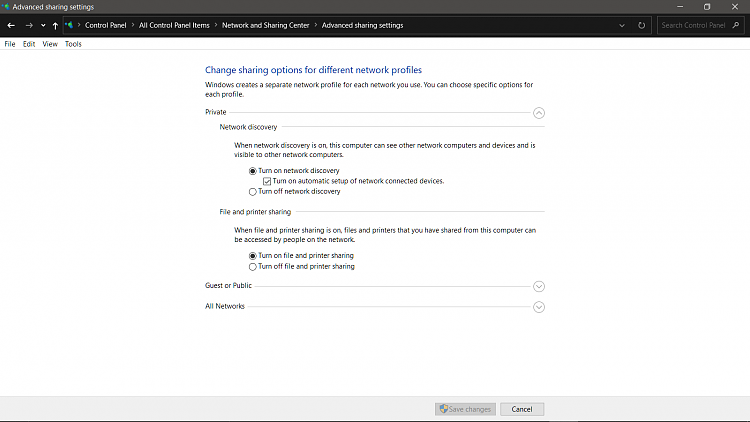The height and width of the screenshot is (422, 750).
Task: Open All Control Panel Items breadcrumb
Action: pyautogui.click(x=174, y=25)
